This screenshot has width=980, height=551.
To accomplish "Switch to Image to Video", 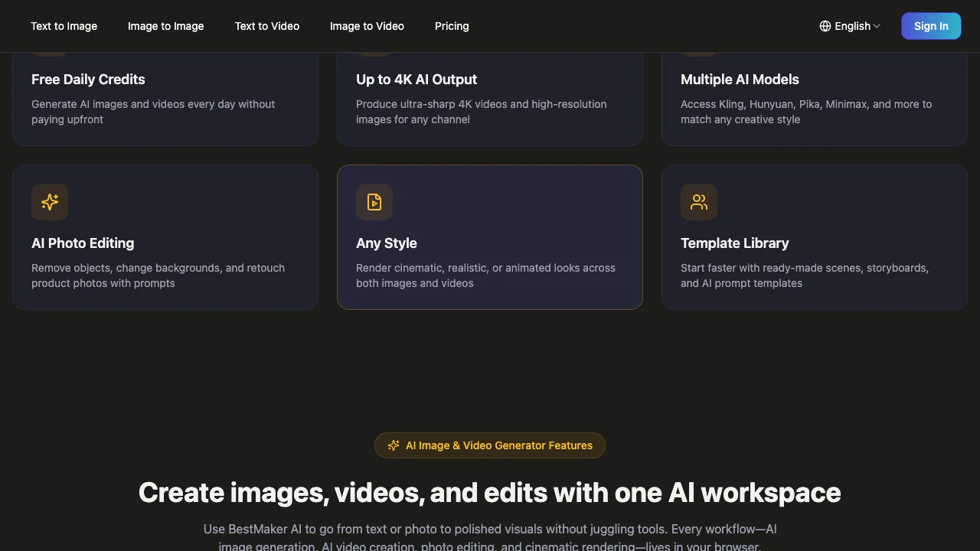I will 367,25.
